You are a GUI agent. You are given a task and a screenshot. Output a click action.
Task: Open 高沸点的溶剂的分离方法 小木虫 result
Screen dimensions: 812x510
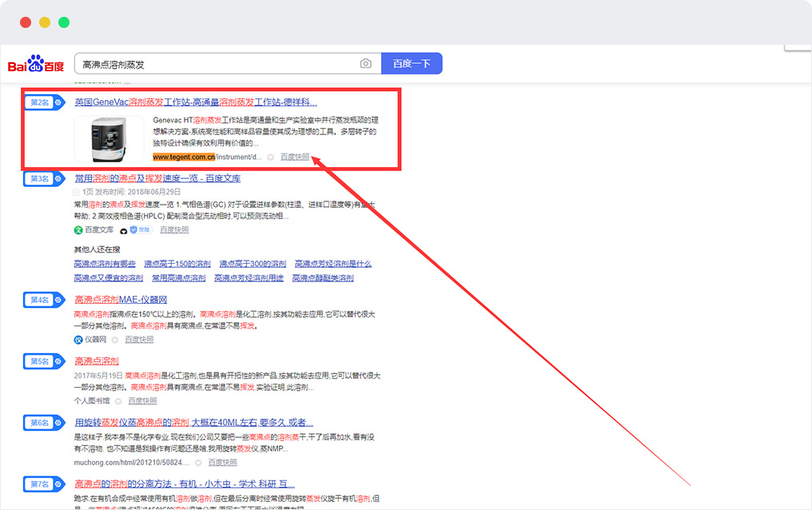pos(185,484)
